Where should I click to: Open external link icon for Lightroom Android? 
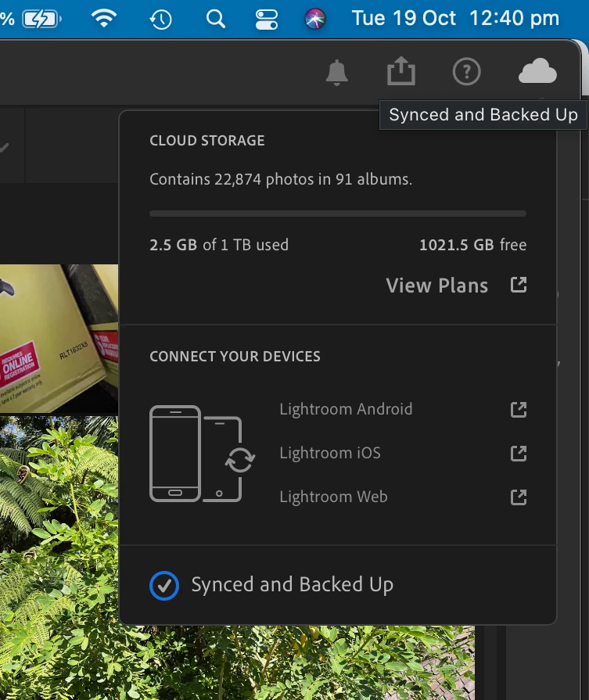point(519,409)
